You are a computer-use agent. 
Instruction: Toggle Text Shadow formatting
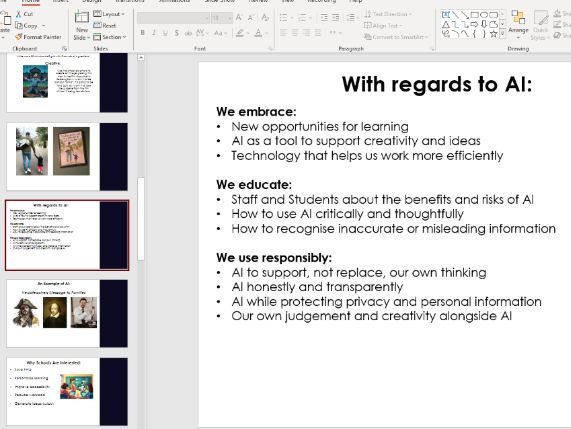(177, 33)
